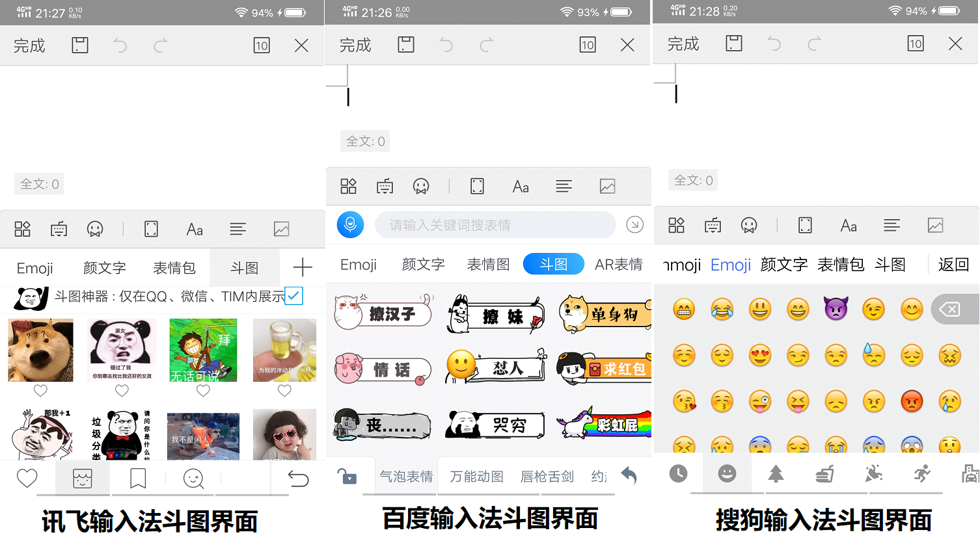This screenshot has width=980, height=556.
Task: Select AR表情 tab in Baidu keyboard
Action: click(x=618, y=265)
